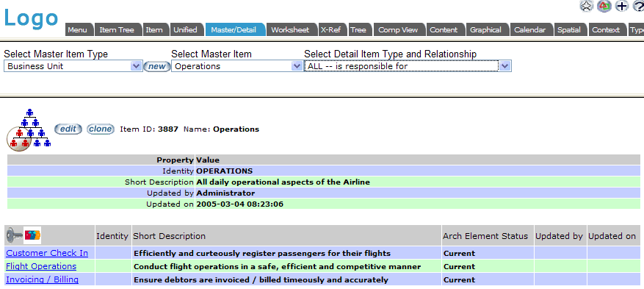This screenshot has height=289, width=644.
Task: Click the Identity column header
Action: 112,236
